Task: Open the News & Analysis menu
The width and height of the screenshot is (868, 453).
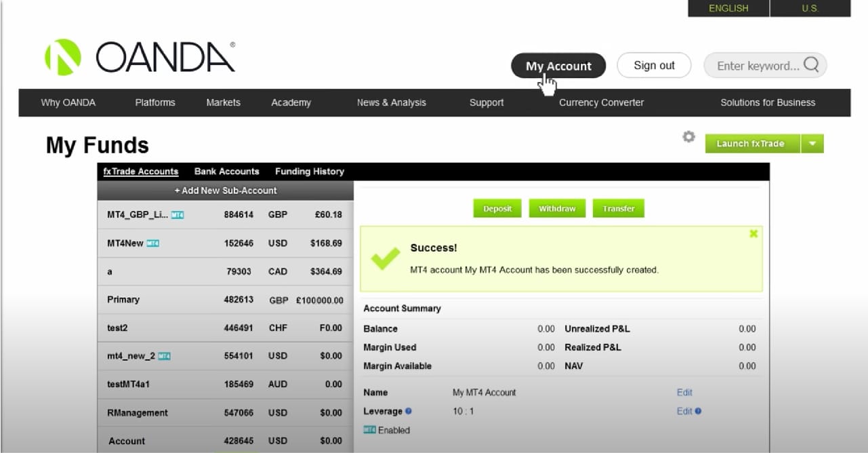Action: click(x=392, y=102)
